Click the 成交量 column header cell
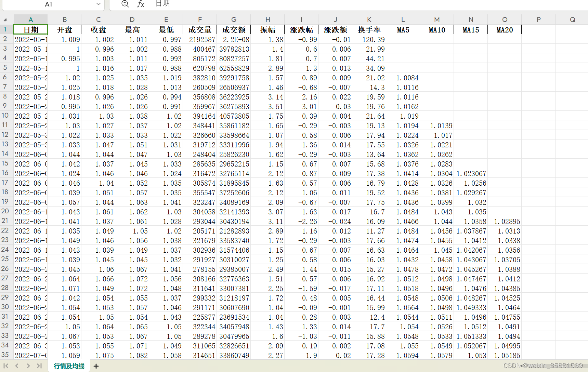Image resolution: width=588 pixels, height=372 pixels. 200,29
